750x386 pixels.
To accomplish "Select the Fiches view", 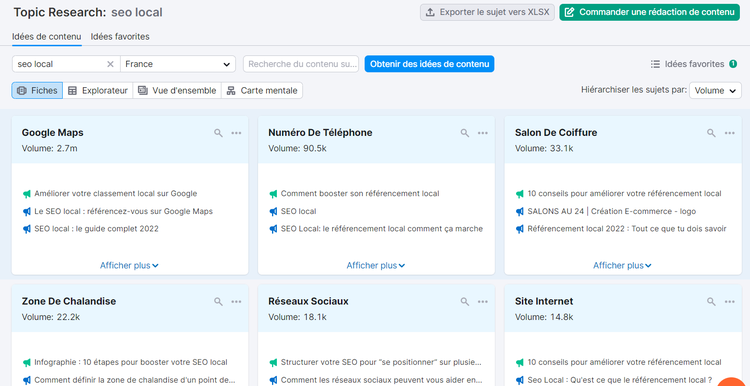I will [37, 90].
